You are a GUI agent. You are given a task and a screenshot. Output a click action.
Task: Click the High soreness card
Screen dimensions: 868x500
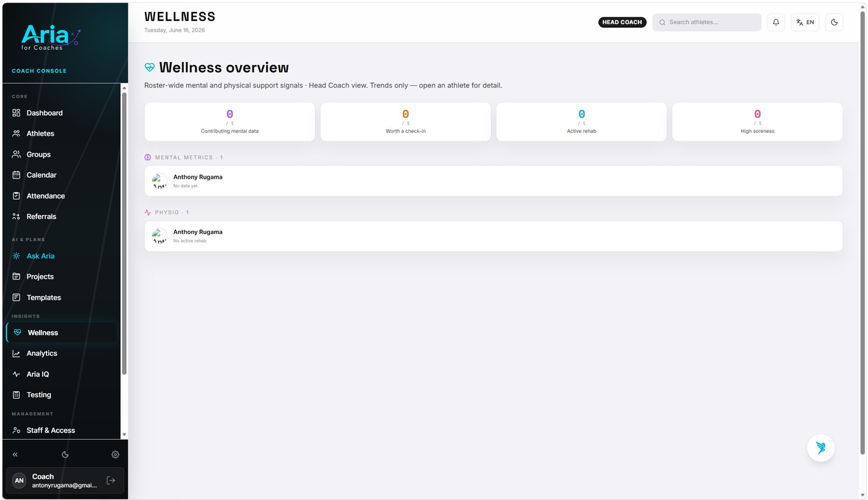point(758,122)
